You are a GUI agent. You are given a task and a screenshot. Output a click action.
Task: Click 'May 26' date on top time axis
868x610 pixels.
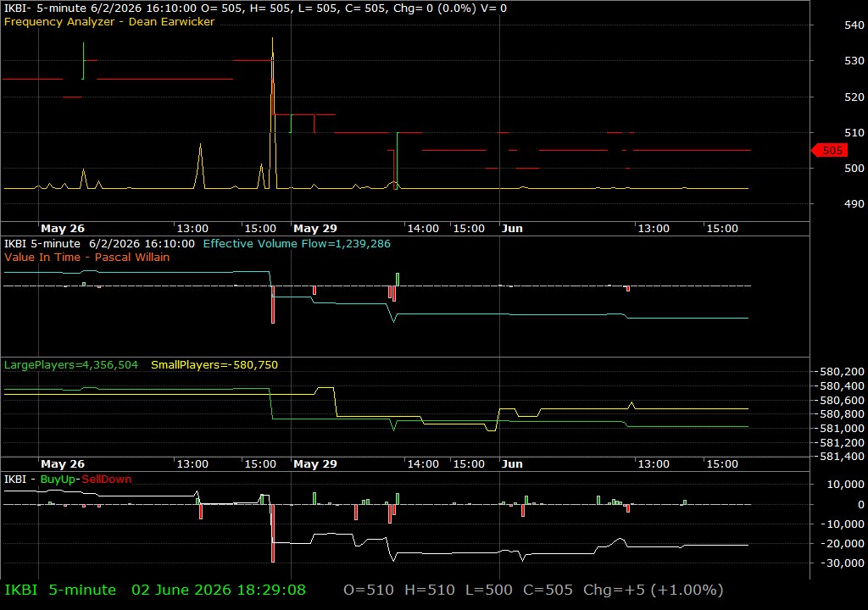tap(63, 229)
